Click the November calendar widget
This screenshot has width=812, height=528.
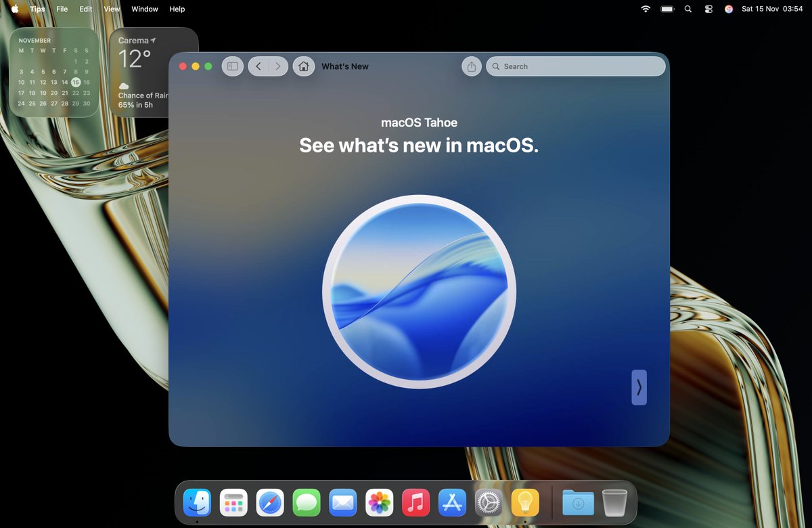54,72
